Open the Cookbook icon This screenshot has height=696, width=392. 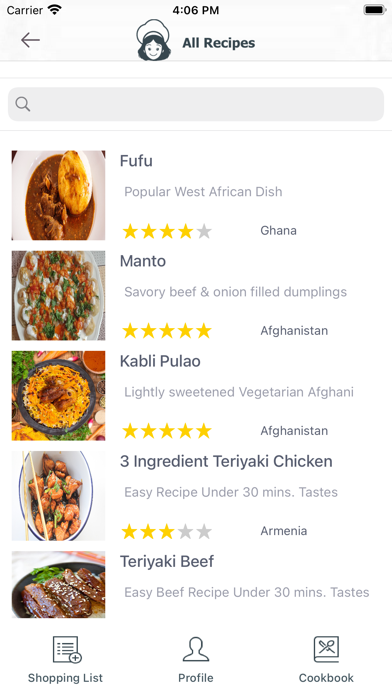[x=326, y=649]
